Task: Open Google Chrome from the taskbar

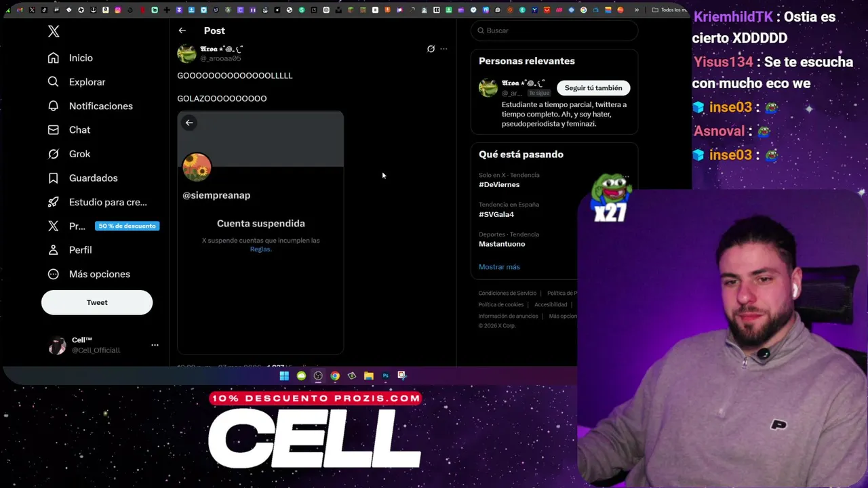Action: click(335, 375)
